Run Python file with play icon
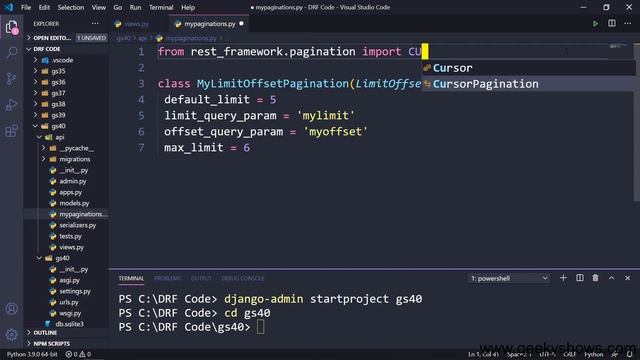Viewport: 640px width, 360px height. [596, 24]
